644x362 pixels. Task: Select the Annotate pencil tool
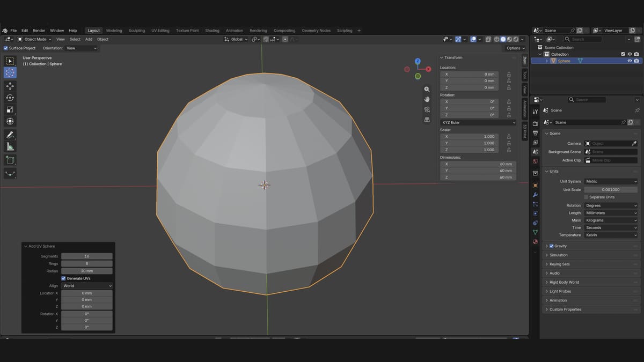pos(10,135)
